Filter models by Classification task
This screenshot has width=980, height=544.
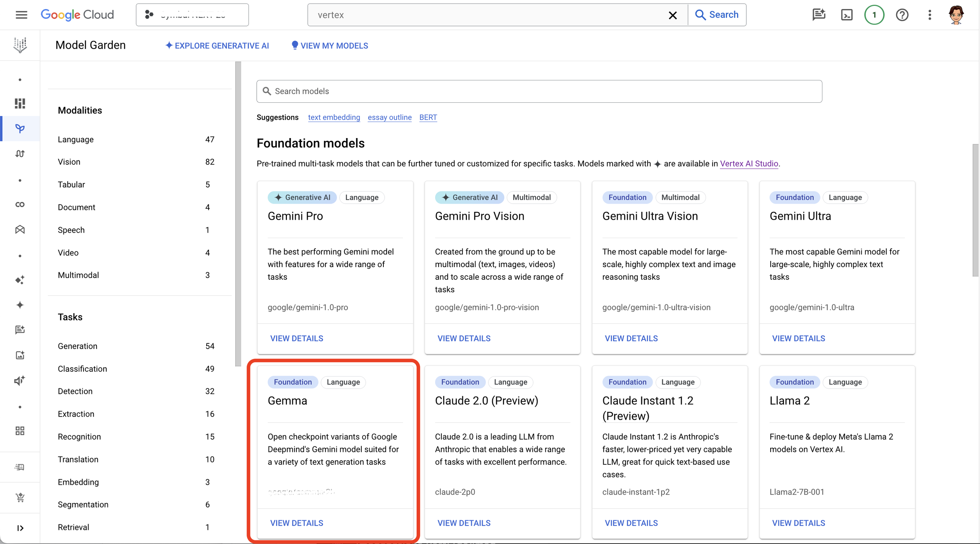[x=82, y=369]
